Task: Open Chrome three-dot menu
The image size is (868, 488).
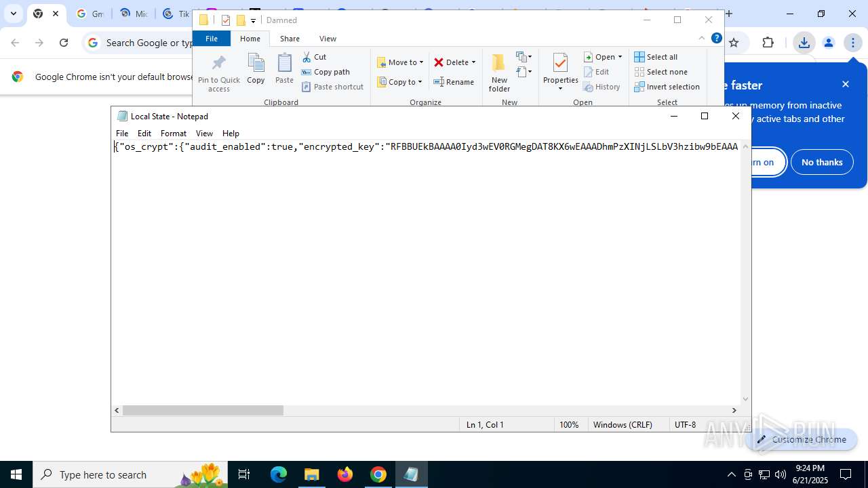Action: click(x=852, y=43)
